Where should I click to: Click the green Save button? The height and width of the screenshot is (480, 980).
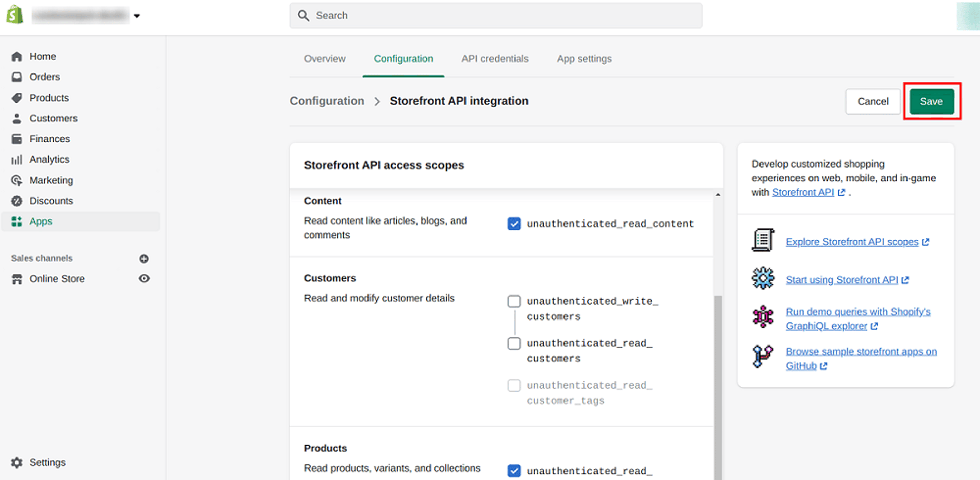point(932,102)
